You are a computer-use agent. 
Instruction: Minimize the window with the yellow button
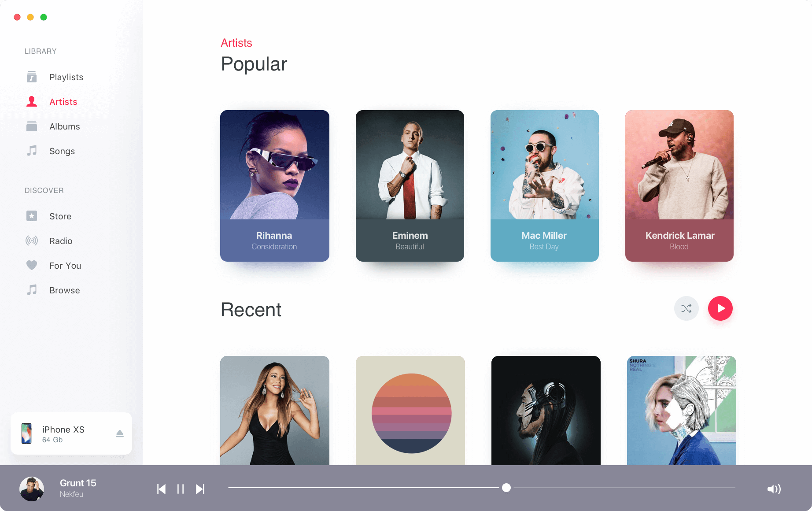pos(30,17)
